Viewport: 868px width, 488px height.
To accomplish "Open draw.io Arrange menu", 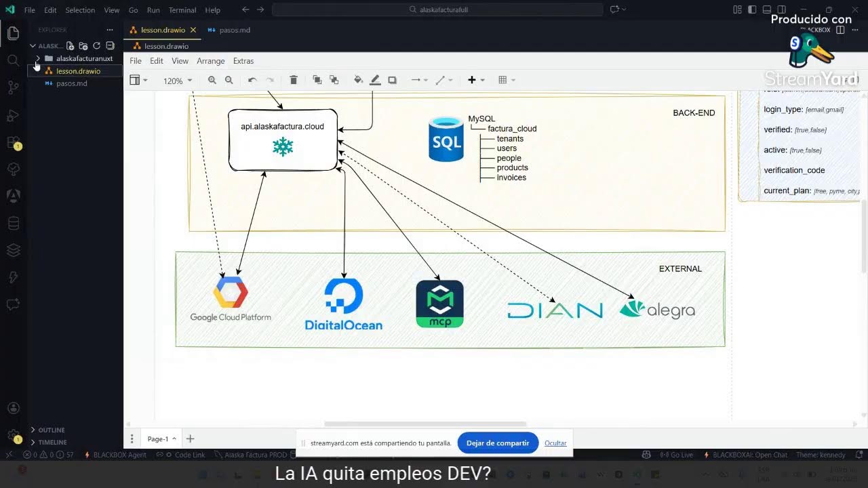I will click(210, 61).
